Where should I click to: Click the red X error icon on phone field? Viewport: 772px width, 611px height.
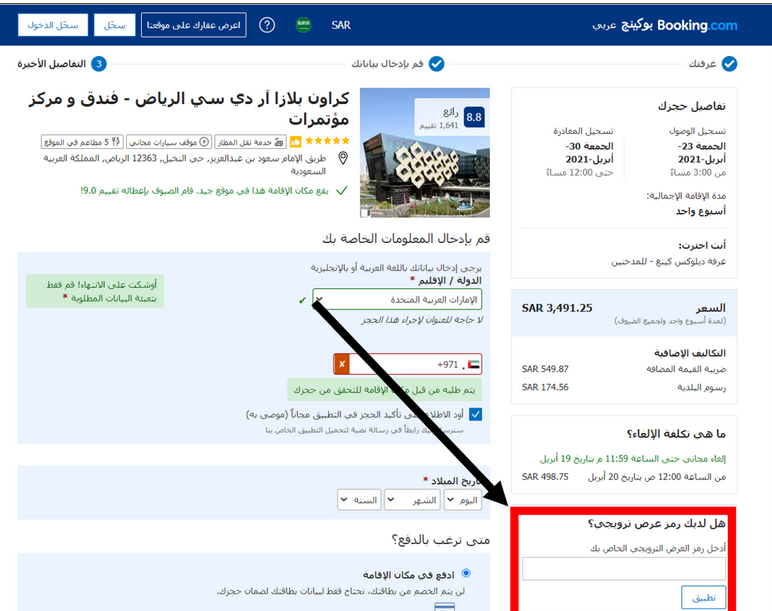(342, 364)
